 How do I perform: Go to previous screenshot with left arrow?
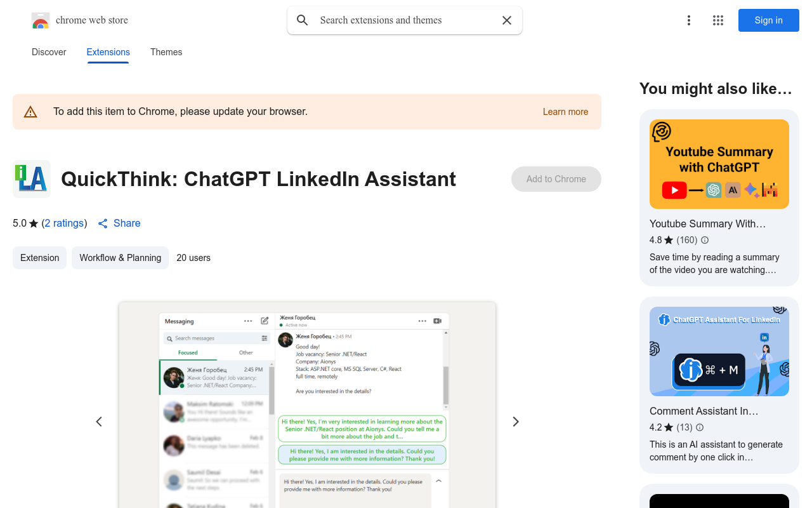click(x=99, y=422)
